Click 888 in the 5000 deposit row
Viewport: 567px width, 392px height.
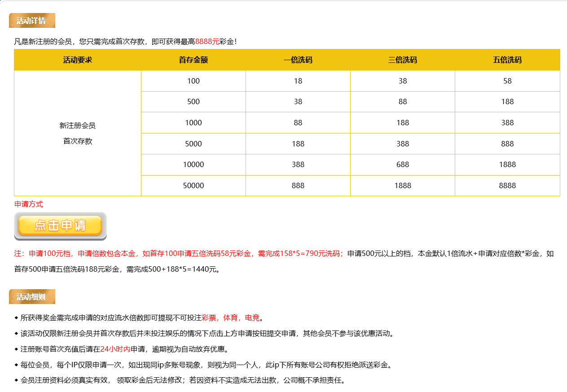[x=507, y=144]
